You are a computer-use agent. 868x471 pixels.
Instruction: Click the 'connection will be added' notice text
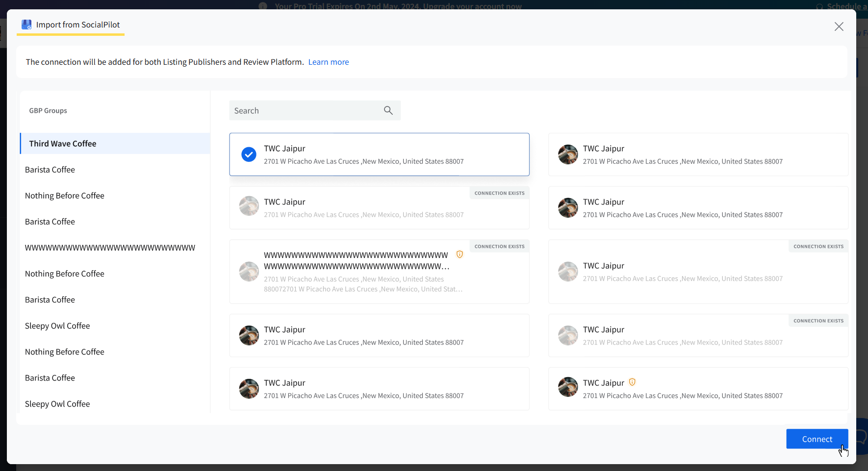(x=165, y=62)
